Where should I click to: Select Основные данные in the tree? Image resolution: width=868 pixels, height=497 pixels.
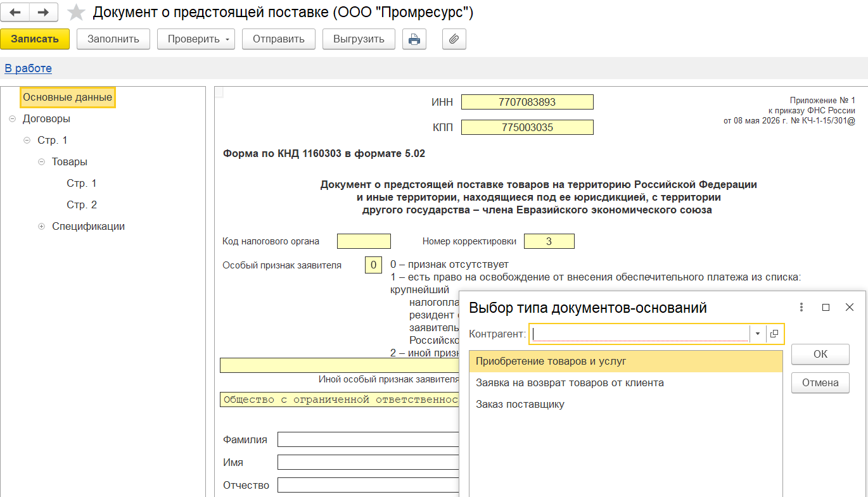tap(68, 98)
